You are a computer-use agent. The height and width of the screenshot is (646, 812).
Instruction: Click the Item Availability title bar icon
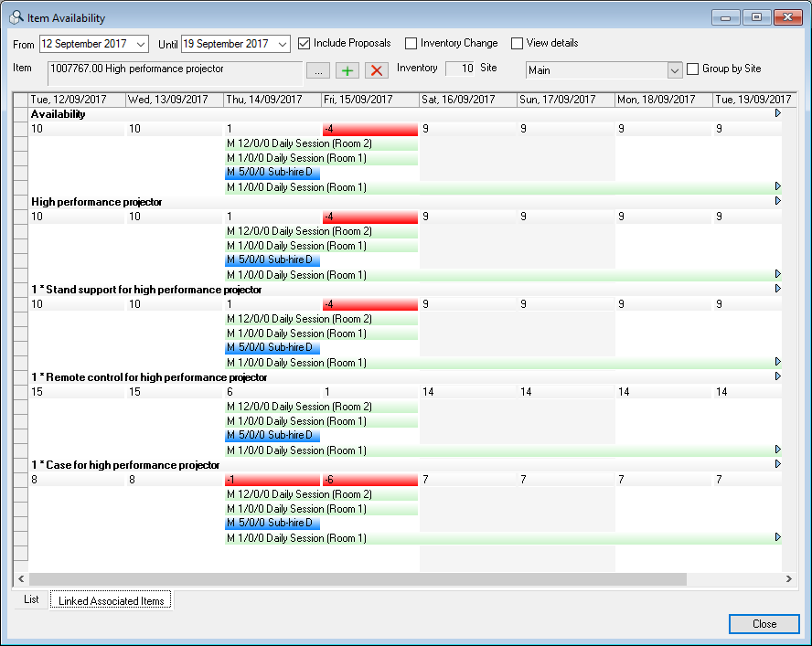16,17
